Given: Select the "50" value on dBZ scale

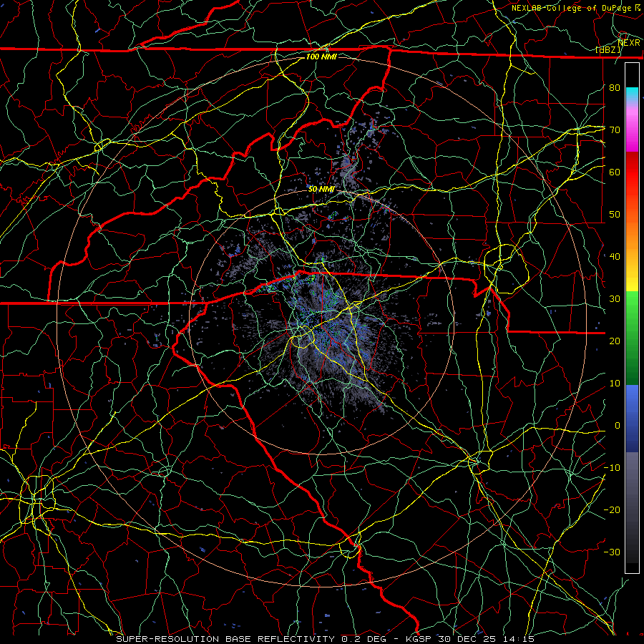Looking at the screenshot, I should 615,215.
